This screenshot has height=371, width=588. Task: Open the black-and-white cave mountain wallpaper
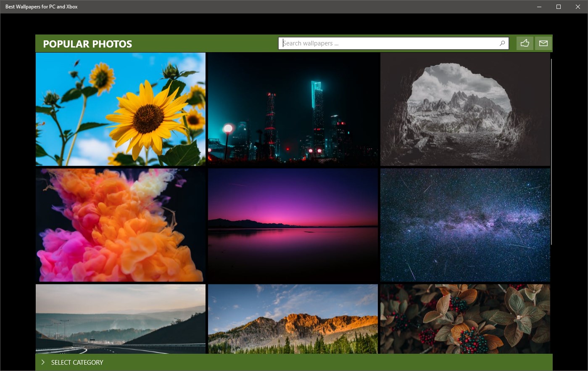(x=465, y=109)
